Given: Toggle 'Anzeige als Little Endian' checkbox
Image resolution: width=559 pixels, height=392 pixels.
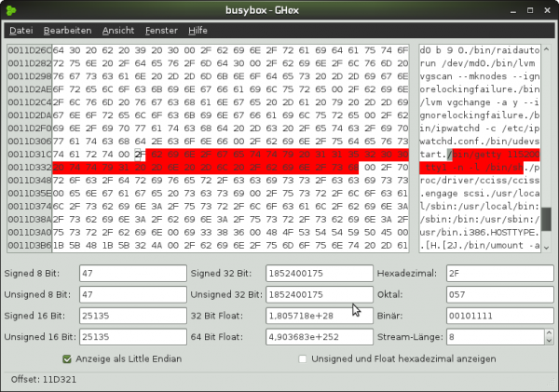Looking at the screenshot, I should (x=67, y=358).
